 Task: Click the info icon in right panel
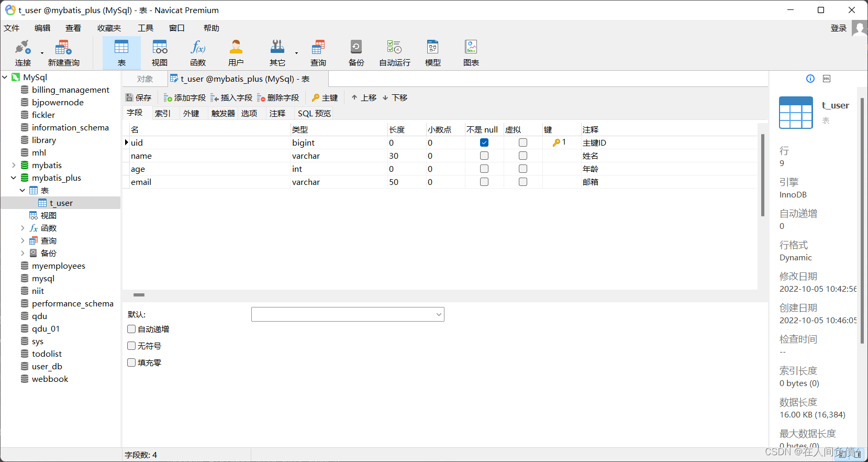click(x=810, y=79)
